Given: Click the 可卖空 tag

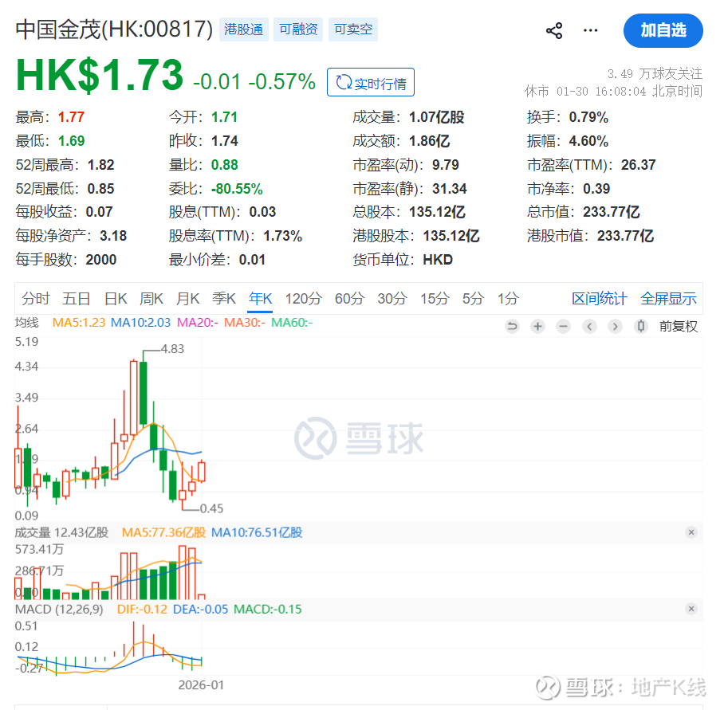Looking at the screenshot, I should (353, 29).
